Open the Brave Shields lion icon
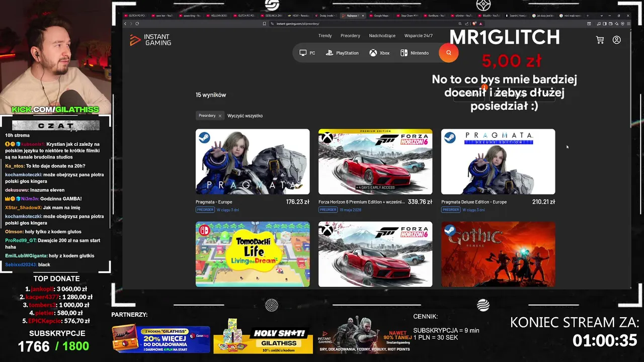Screen dimensions: 644x362 click(474, 24)
